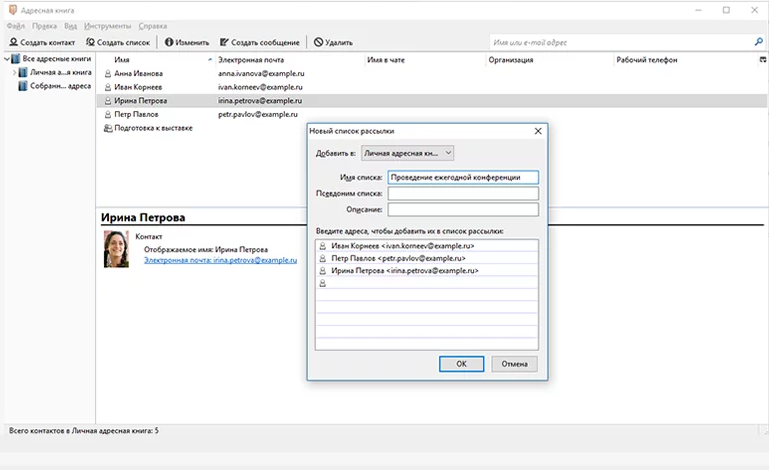Select the Подготовка к выставке list entry

point(152,128)
